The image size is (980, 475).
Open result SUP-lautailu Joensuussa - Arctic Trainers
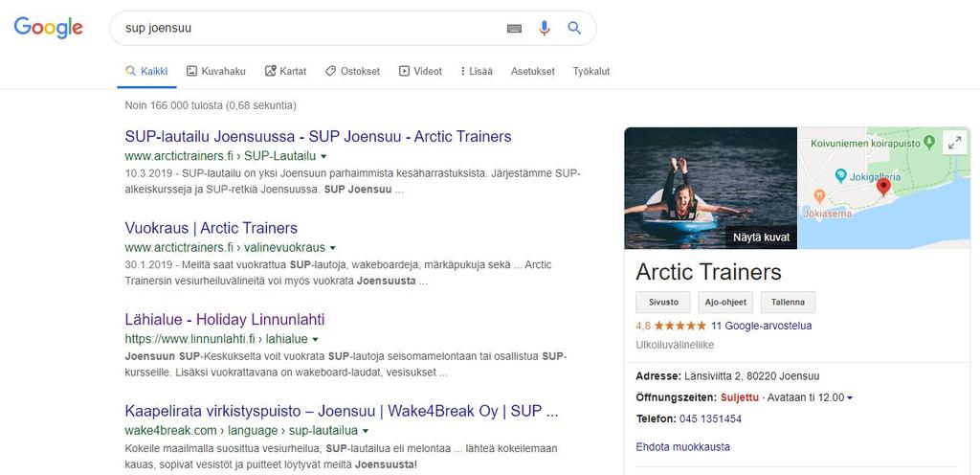tap(318, 137)
